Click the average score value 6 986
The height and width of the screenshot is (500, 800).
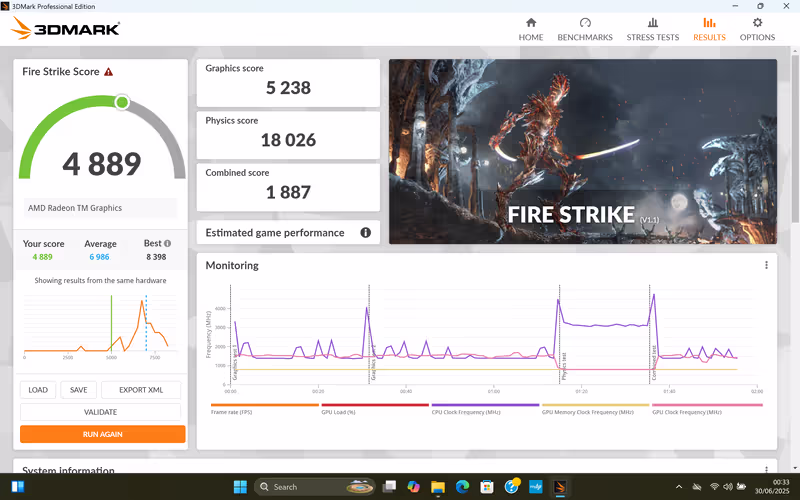(99, 257)
